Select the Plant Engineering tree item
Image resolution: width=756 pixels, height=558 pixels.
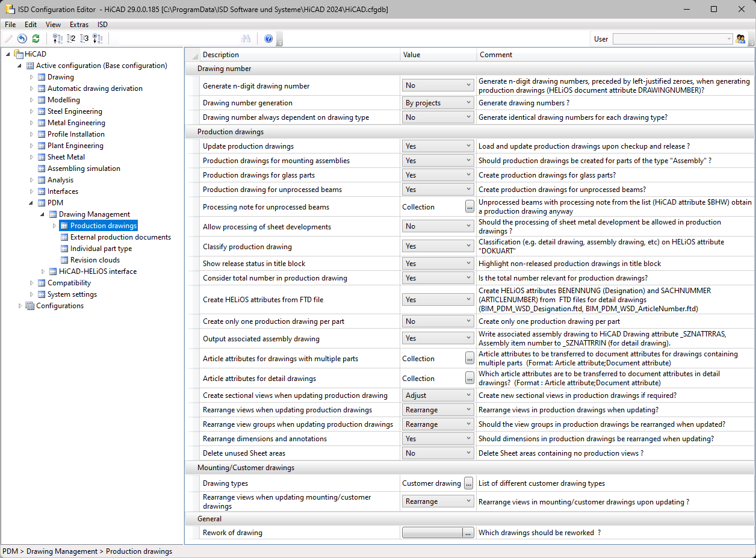coord(75,146)
